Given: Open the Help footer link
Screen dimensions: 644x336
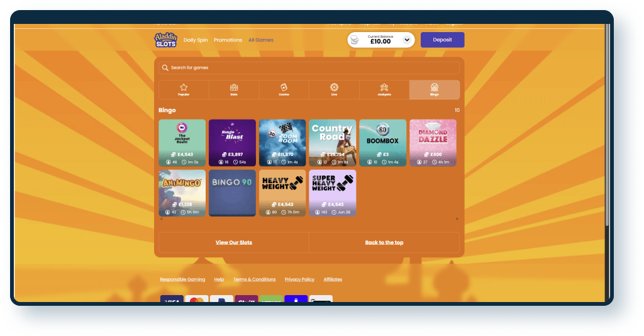Looking at the screenshot, I should (219, 279).
